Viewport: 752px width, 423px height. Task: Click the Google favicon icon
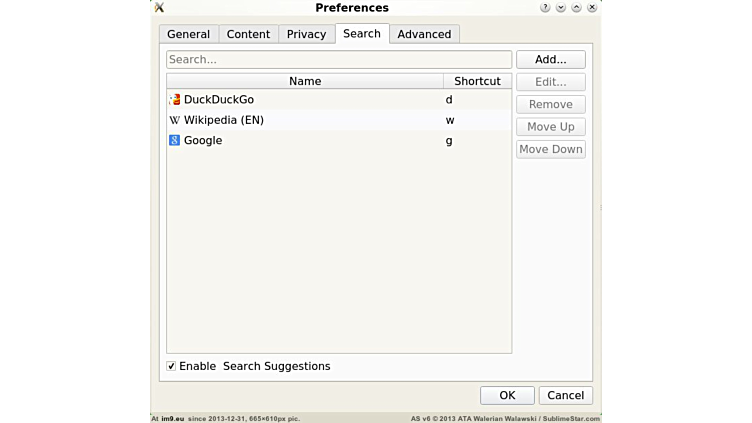tap(174, 141)
